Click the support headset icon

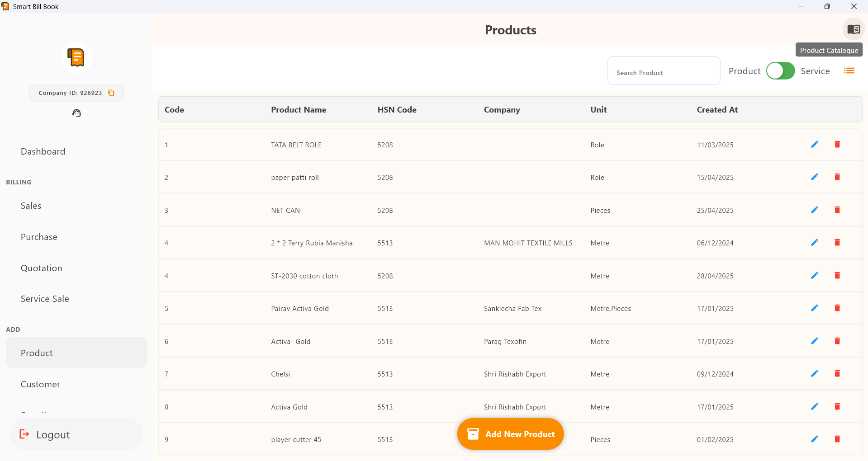[76, 113]
